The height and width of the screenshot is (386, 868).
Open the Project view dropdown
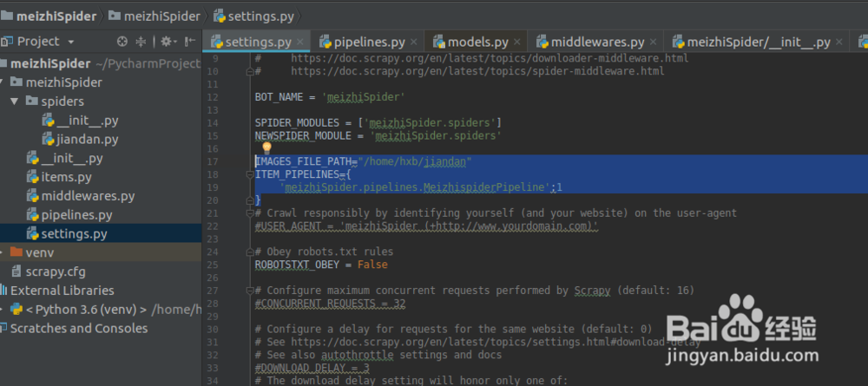pyautogui.click(x=71, y=42)
